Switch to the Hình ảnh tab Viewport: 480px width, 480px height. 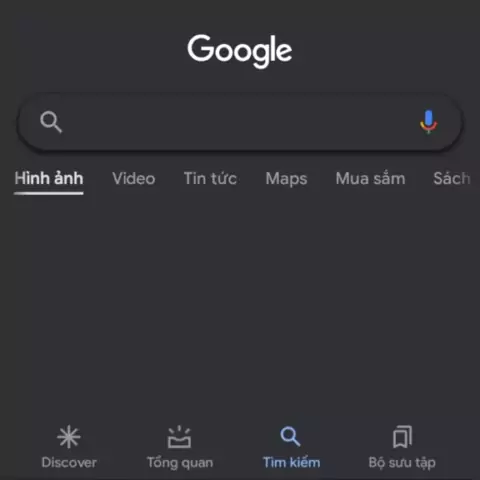pos(49,178)
